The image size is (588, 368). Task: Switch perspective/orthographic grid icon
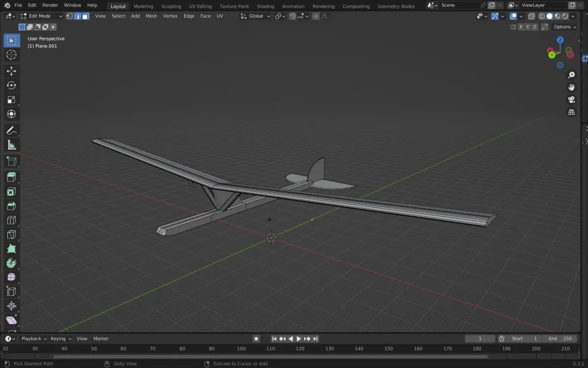pyautogui.click(x=571, y=112)
